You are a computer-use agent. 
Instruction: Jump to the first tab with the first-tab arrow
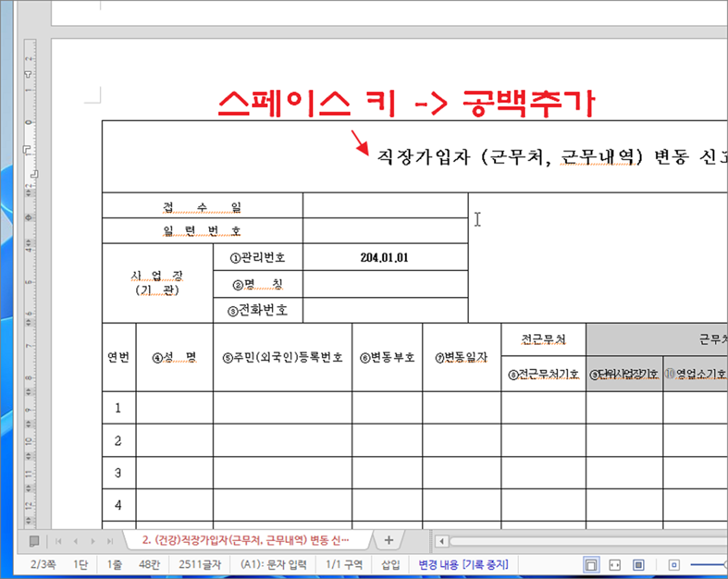[x=58, y=541]
